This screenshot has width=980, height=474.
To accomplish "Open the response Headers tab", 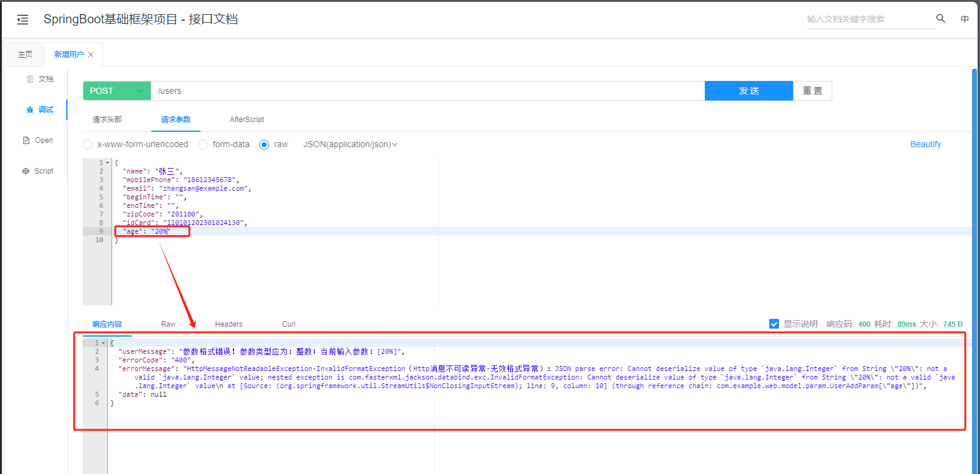I will click(x=229, y=324).
